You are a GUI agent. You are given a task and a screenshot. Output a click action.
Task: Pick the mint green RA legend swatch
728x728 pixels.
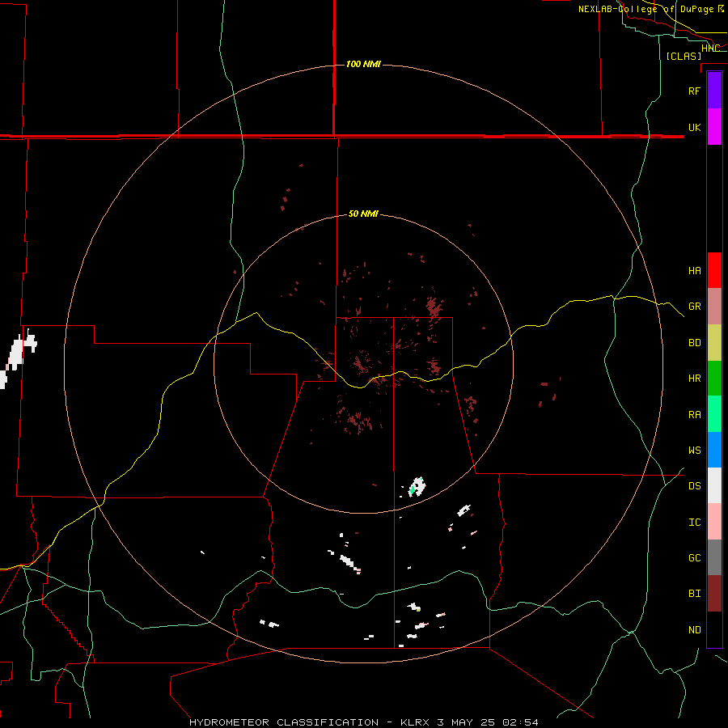[714, 414]
